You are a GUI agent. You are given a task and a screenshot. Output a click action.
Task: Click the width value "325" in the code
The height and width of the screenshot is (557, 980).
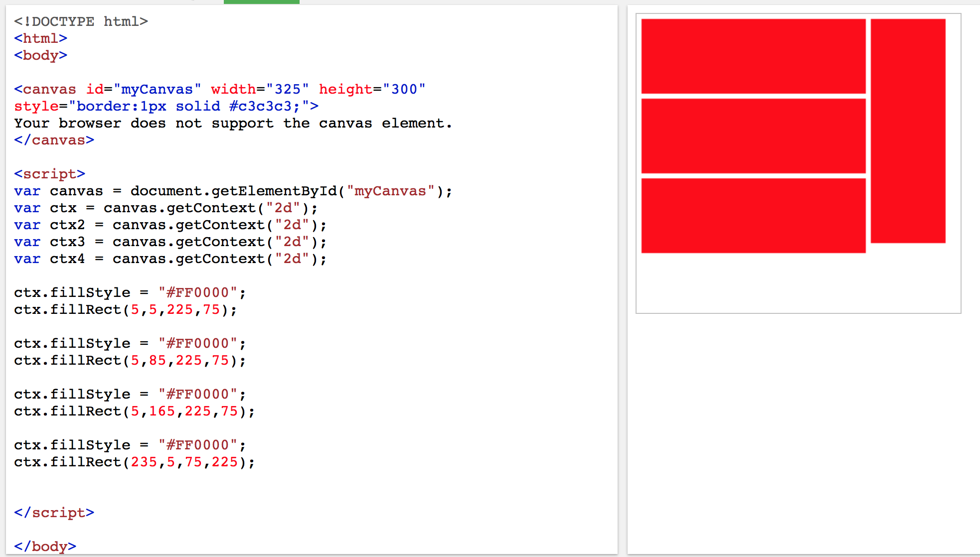point(288,89)
